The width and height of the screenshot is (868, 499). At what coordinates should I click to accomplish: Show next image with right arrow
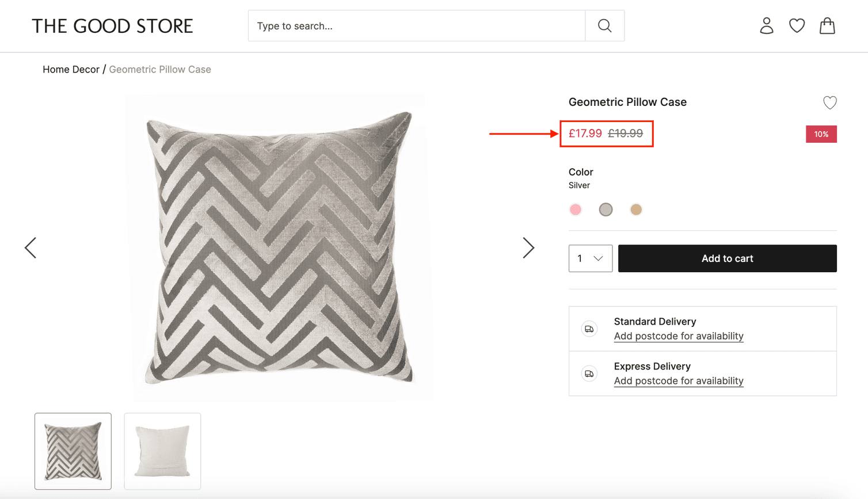point(528,247)
